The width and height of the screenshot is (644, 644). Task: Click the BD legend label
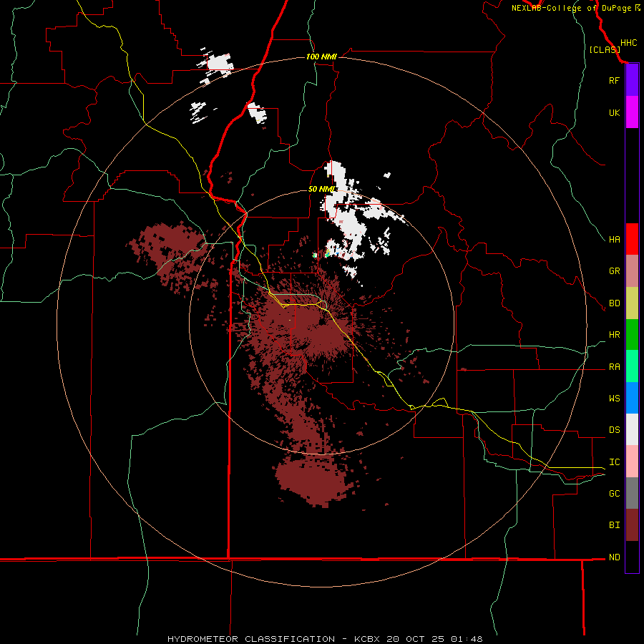pyautogui.click(x=614, y=303)
